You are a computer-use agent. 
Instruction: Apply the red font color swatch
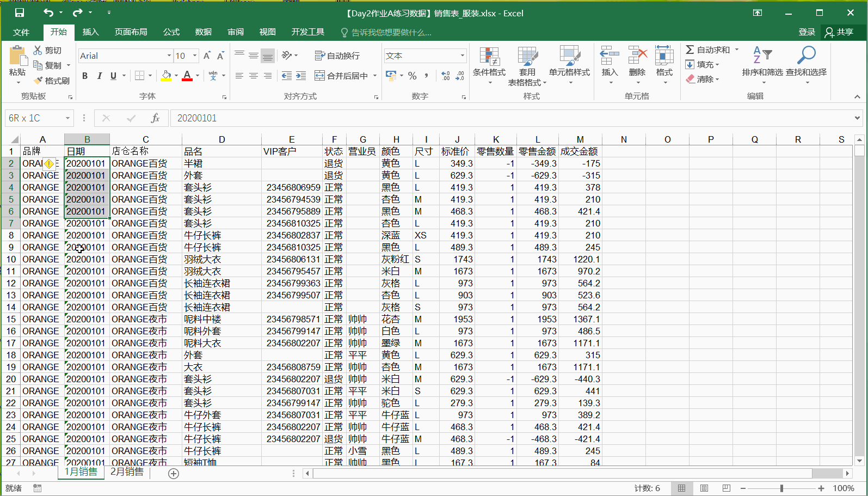pos(187,76)
